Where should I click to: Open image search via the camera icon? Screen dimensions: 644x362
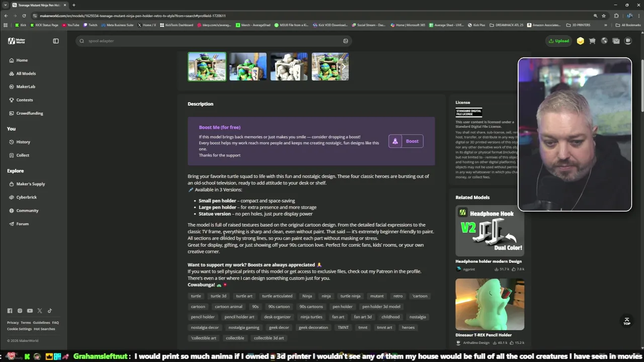345,41
